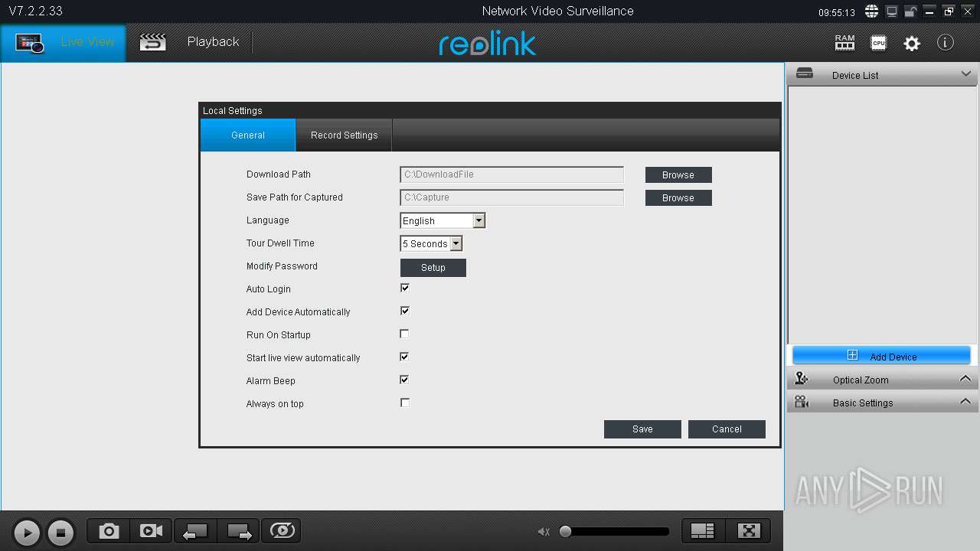
Task: Click the Add Device button
Action: (881, 356)
